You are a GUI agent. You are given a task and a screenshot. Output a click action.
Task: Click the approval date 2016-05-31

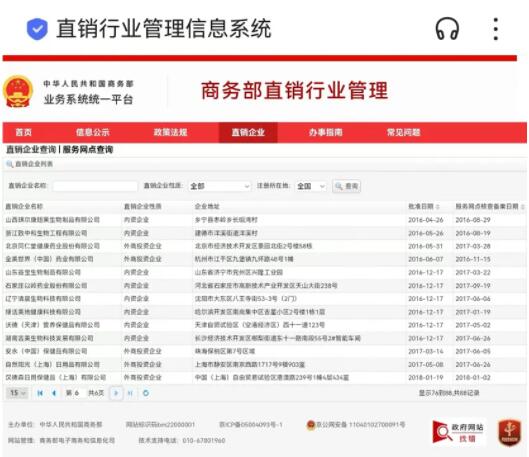[x=425, y=246]
